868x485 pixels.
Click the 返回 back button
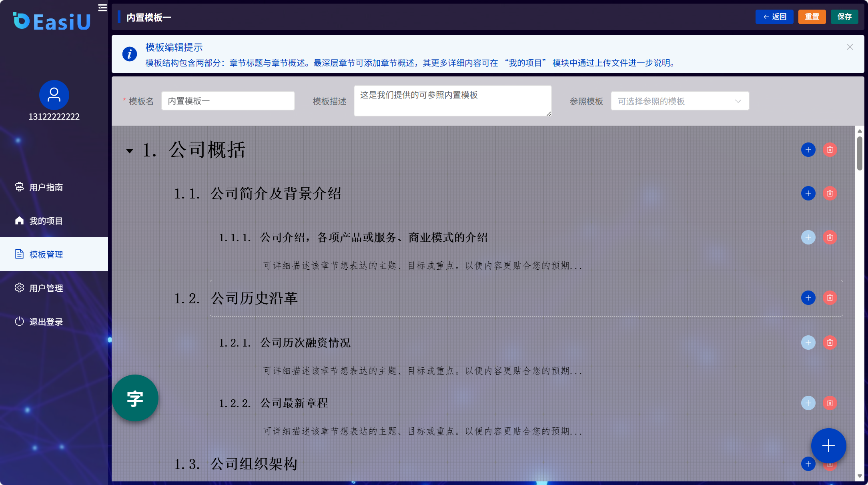[774, 17]
